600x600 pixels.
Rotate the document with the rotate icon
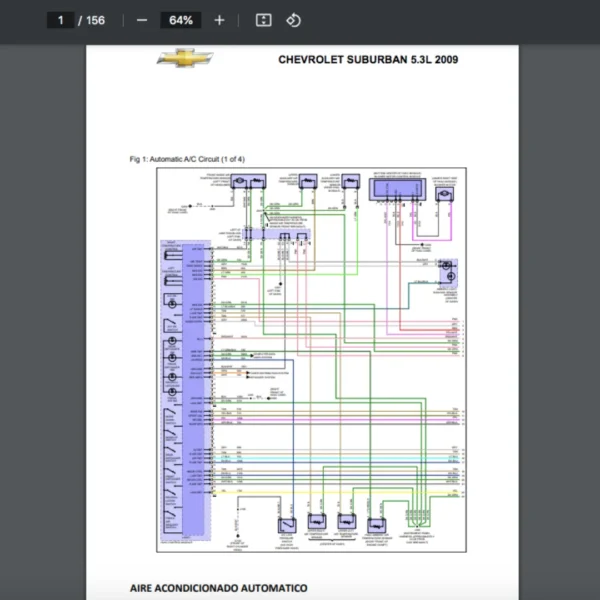click(293, 20)
